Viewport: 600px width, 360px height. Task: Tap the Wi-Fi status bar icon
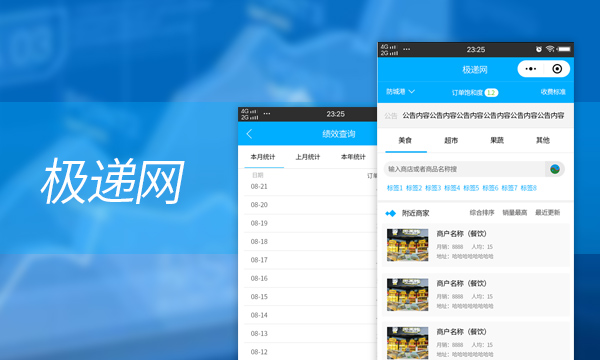[x=550, y=49]
